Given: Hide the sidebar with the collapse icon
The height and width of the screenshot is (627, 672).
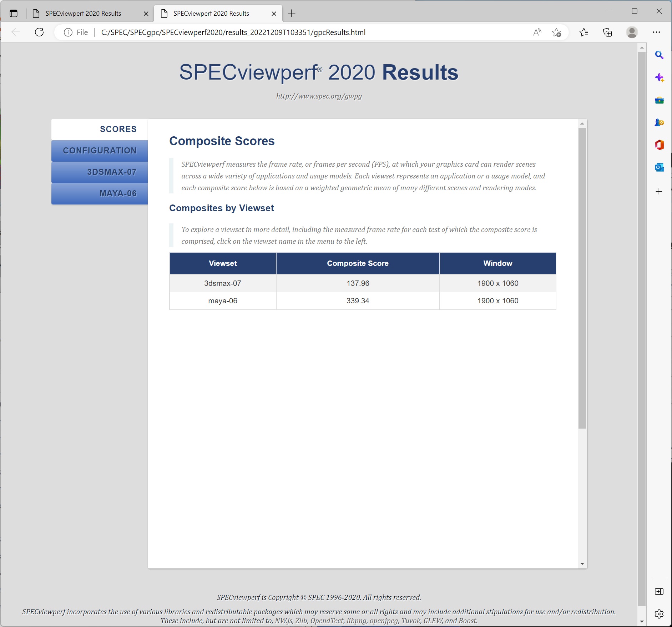Looking at the screenshot, I should tap(659, 592).
